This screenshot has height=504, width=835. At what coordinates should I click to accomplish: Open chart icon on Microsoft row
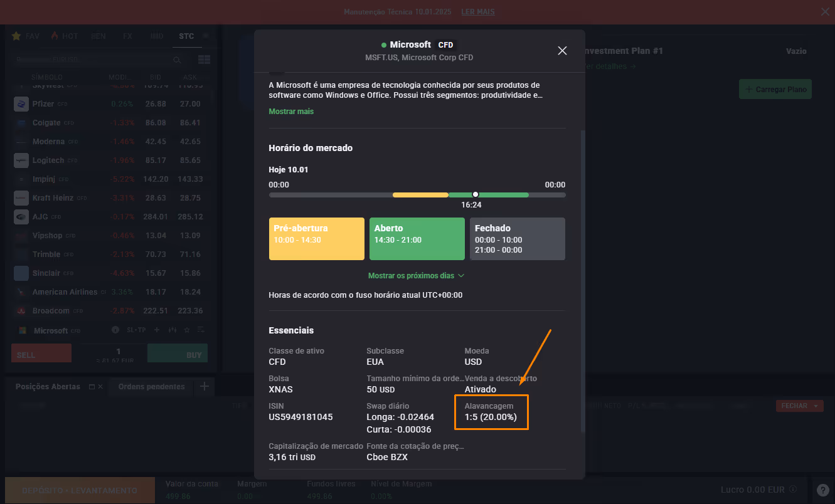(172, 330)
